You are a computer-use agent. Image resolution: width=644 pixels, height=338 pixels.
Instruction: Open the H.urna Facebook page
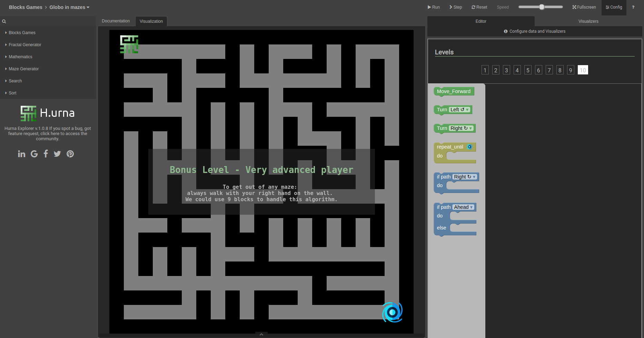coord(46,154)
